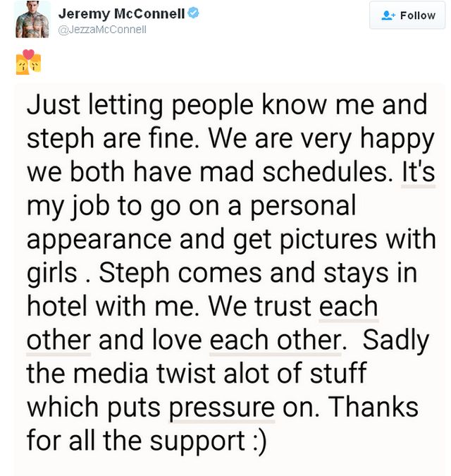Click the underlined word "It's"
The width and height of the screenshot is (451, 476).
419,172
